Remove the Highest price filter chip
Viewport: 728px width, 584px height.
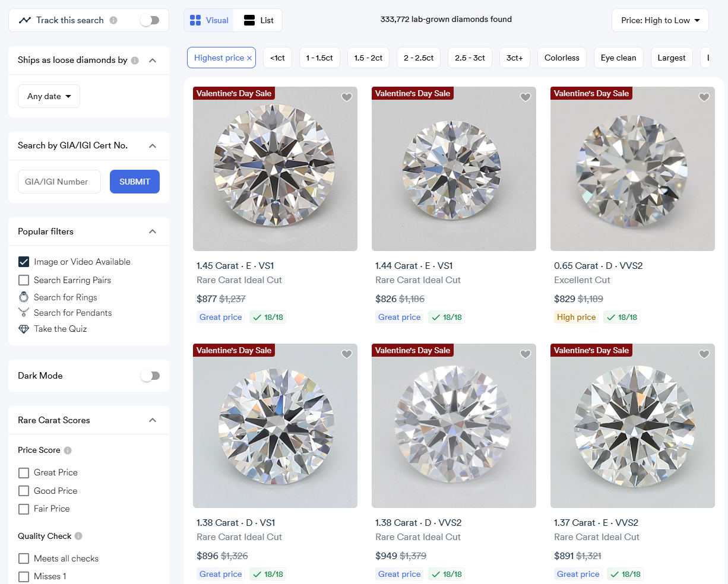tap(249, 58)
